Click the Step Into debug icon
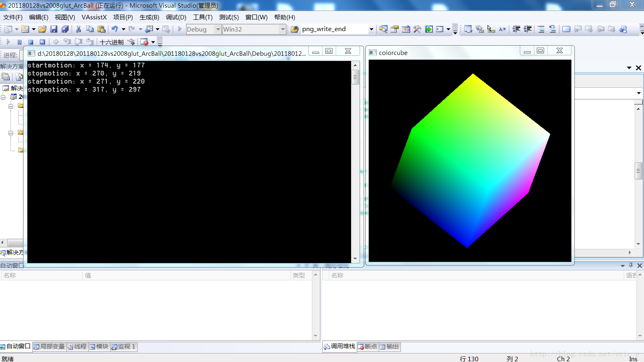The width and height of the screenshot is (644, 362). coord(67,42)
